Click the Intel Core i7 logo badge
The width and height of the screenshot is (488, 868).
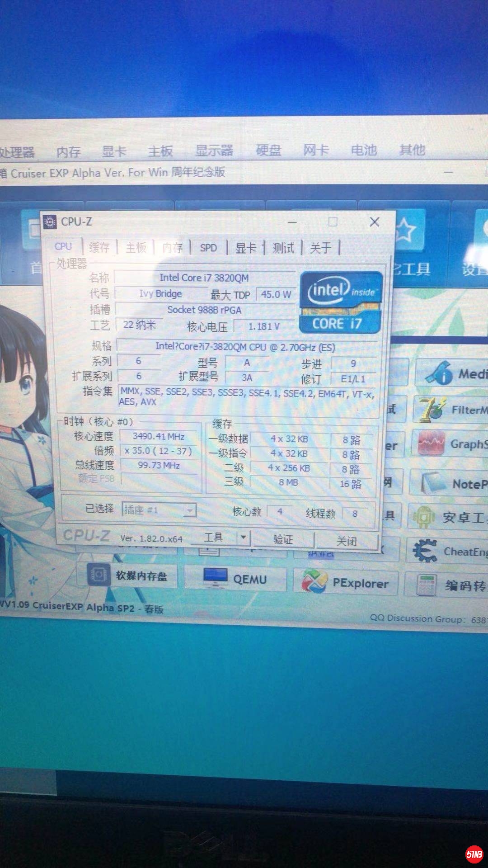[341, 302]
